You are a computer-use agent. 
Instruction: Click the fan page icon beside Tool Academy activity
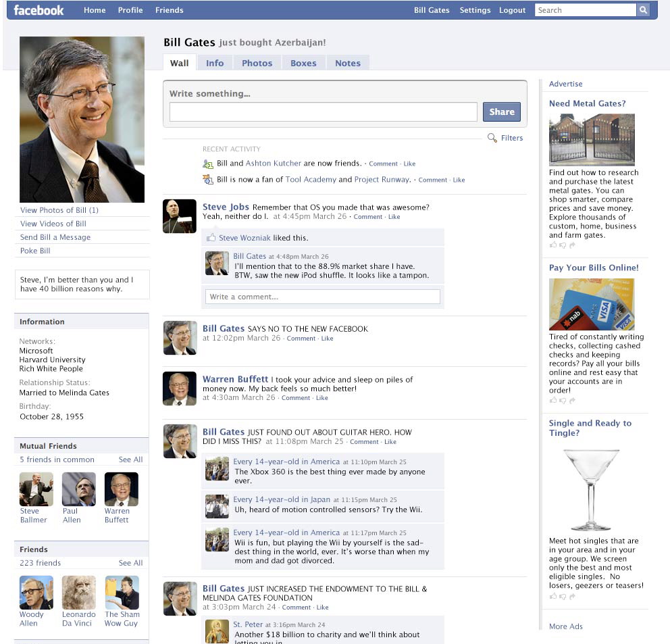[208, 180]
